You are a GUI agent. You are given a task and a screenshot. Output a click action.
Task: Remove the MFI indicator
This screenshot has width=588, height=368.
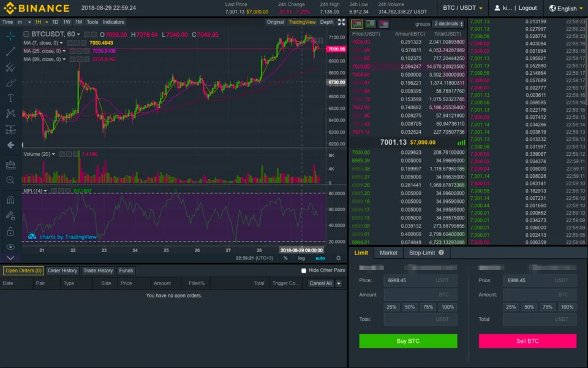pos(67,191)
